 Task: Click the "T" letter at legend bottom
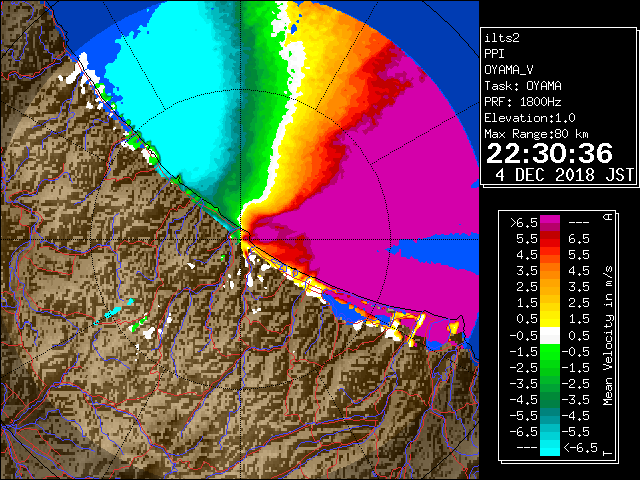(x=608, y=452)
